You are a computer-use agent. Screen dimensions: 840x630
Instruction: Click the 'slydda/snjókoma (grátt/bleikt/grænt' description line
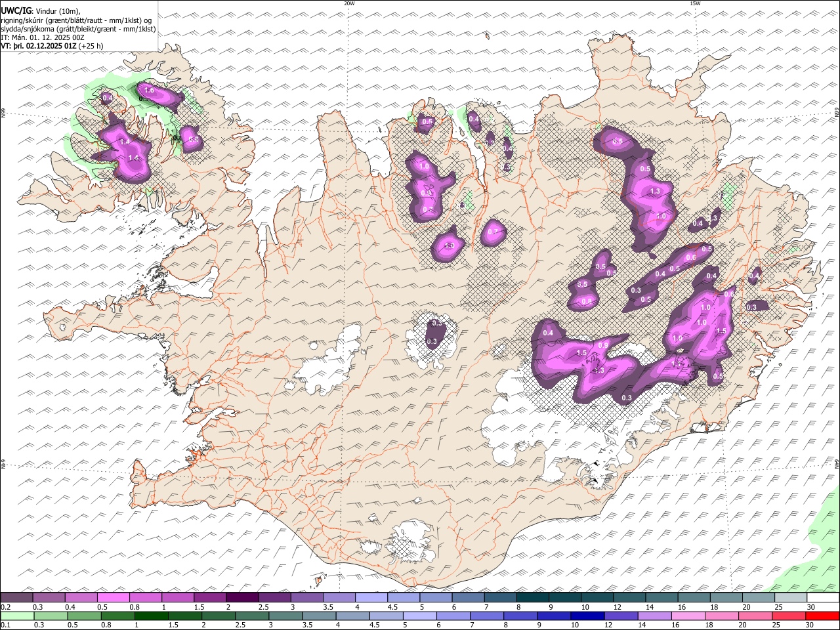click(78, 29)
